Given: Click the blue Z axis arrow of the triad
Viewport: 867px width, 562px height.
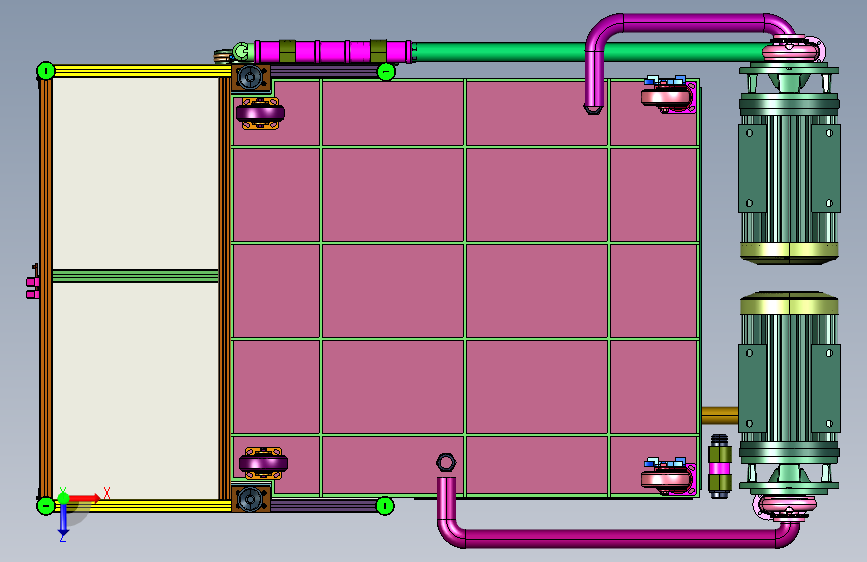Looking at the screenshot, I should tap(63, 520).
